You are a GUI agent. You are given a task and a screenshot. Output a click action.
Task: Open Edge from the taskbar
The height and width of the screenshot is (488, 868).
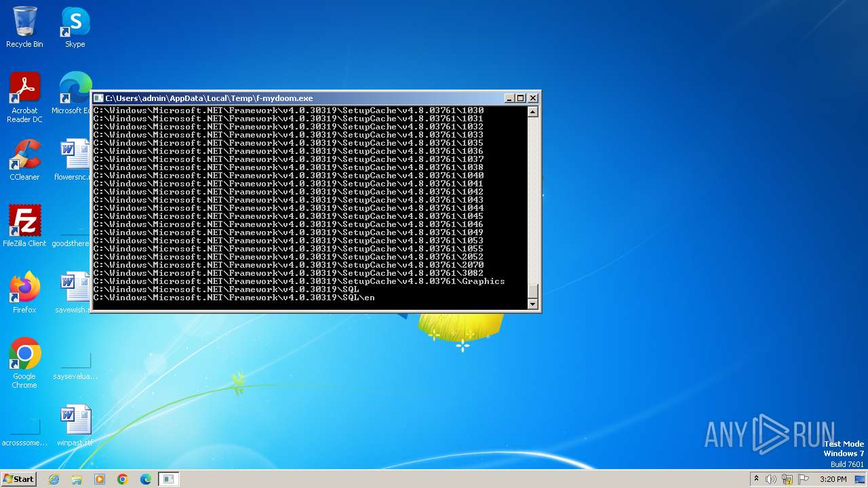click(x=146, y=479)
